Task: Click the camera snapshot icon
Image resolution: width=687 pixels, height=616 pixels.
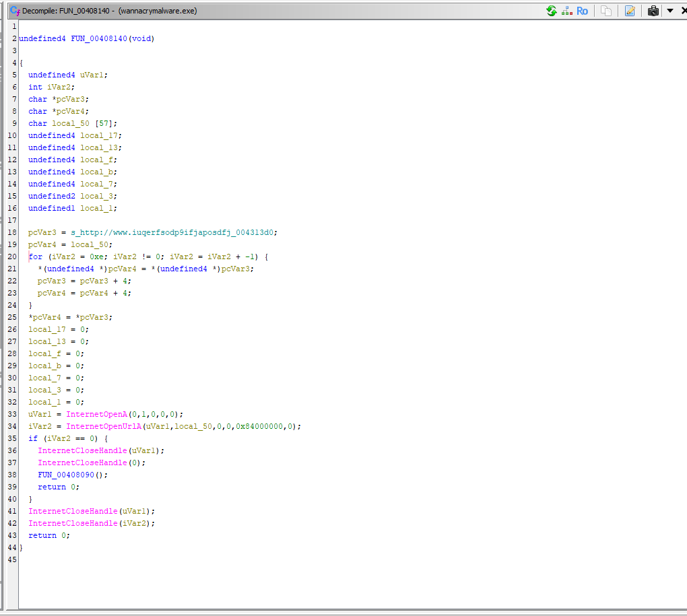Action: pyautogui.click(x=653, y=11)
